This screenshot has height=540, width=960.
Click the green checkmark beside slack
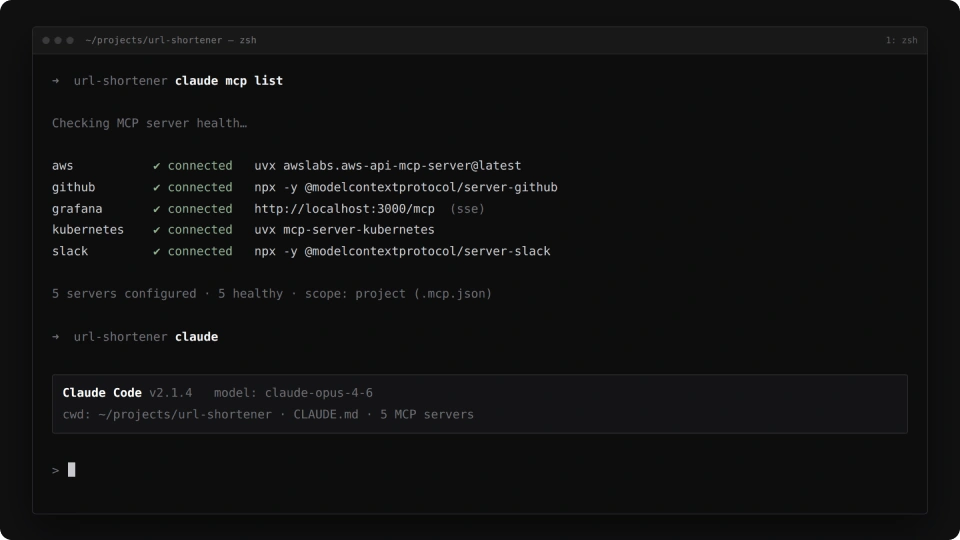(157, 251)
